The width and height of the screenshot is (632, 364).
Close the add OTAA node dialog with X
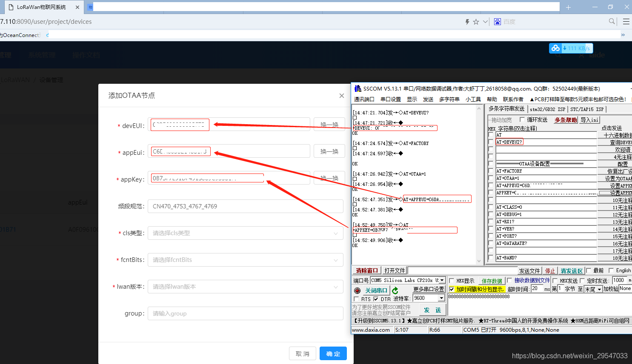[341, 96]
